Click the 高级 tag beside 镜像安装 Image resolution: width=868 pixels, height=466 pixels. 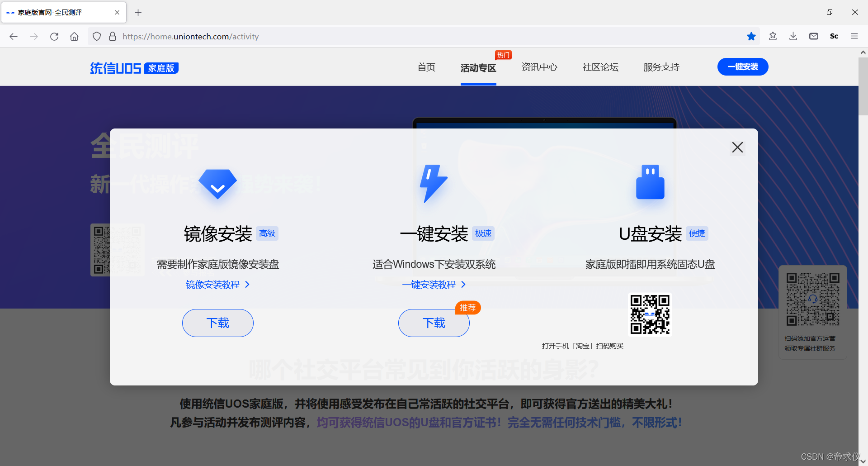267,233
